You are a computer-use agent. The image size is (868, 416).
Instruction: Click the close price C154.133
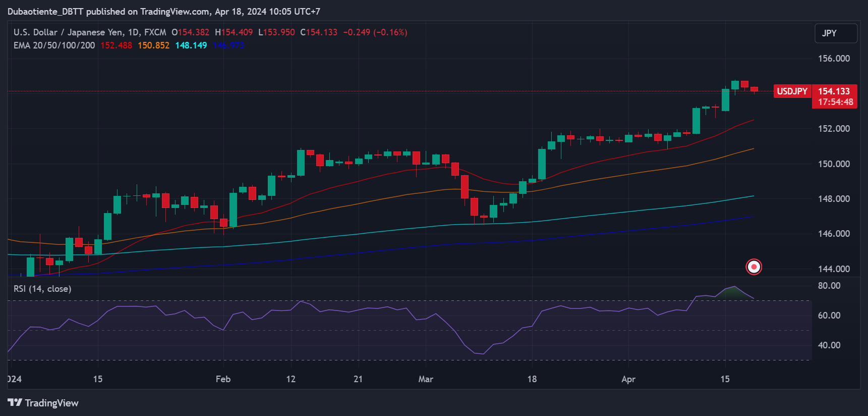tap(319, 32)
